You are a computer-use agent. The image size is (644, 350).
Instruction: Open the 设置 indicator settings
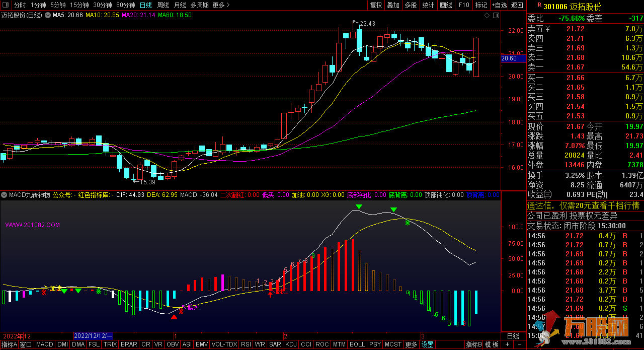(428, 345)
